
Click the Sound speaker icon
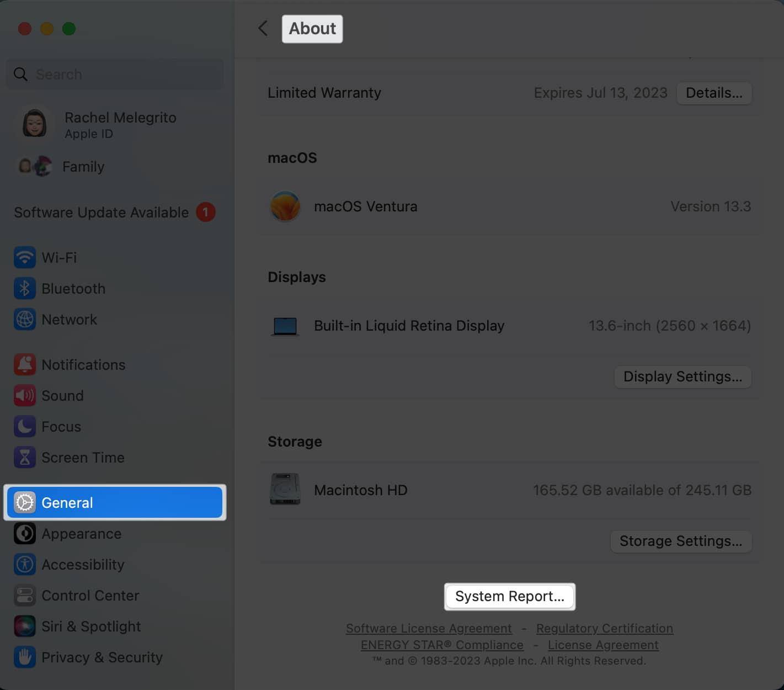pos(25,395)
